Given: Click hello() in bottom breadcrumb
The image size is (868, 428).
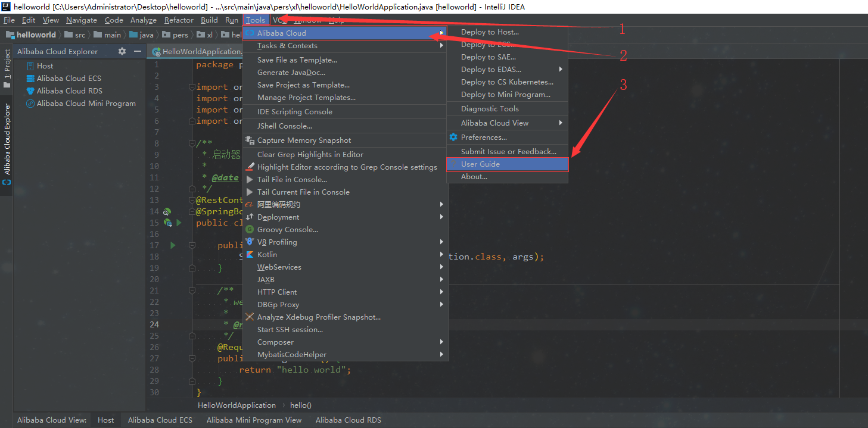Looking at the screenshot, I should click(301, 405).
